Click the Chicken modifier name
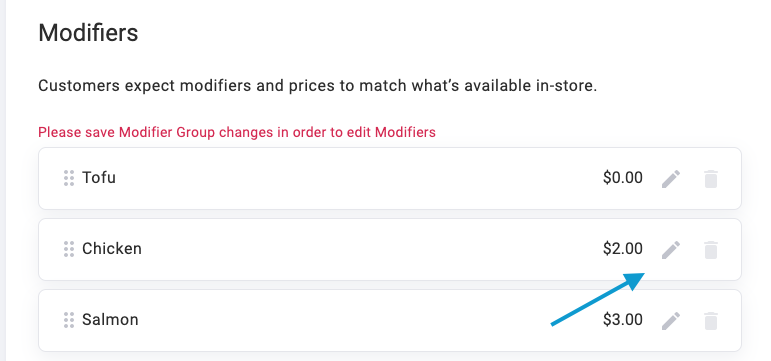The height and width of the screenshot is (361, 771). 112,248
